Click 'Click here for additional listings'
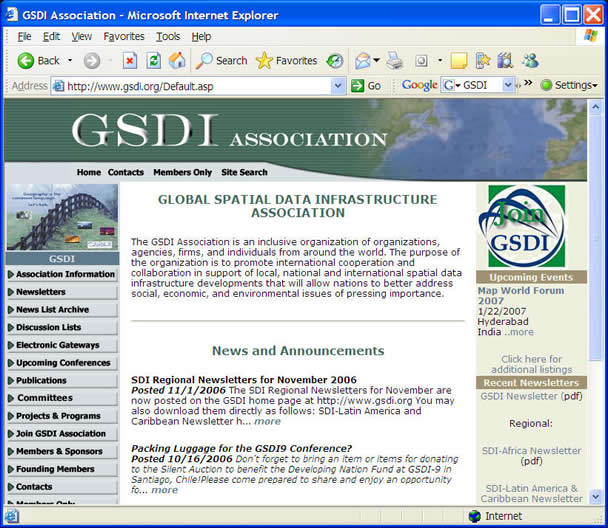This screenshot has height=528, width=608. [x=532, y=364]
